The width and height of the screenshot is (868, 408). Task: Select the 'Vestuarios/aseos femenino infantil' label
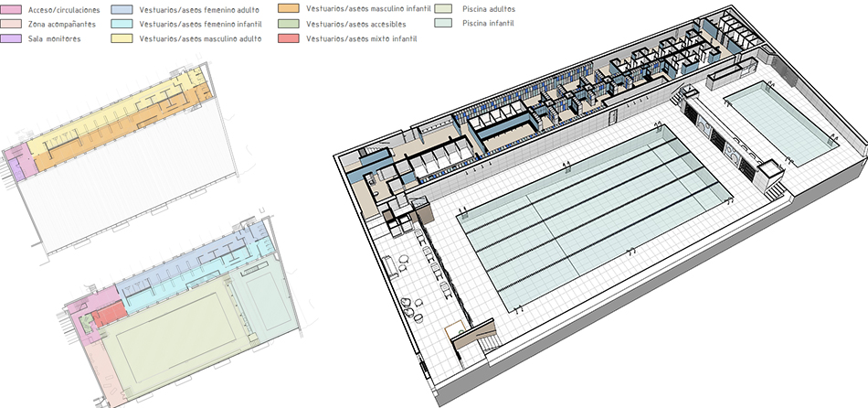pos(200,25)
